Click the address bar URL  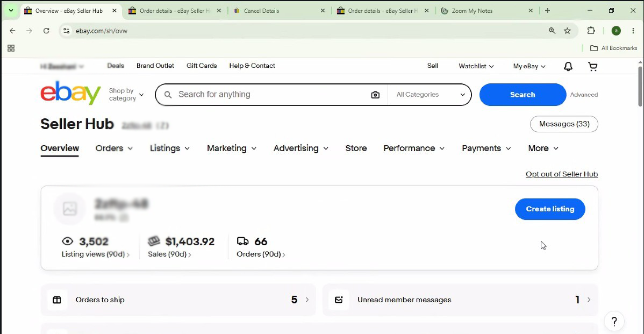(x=102, y=31)
